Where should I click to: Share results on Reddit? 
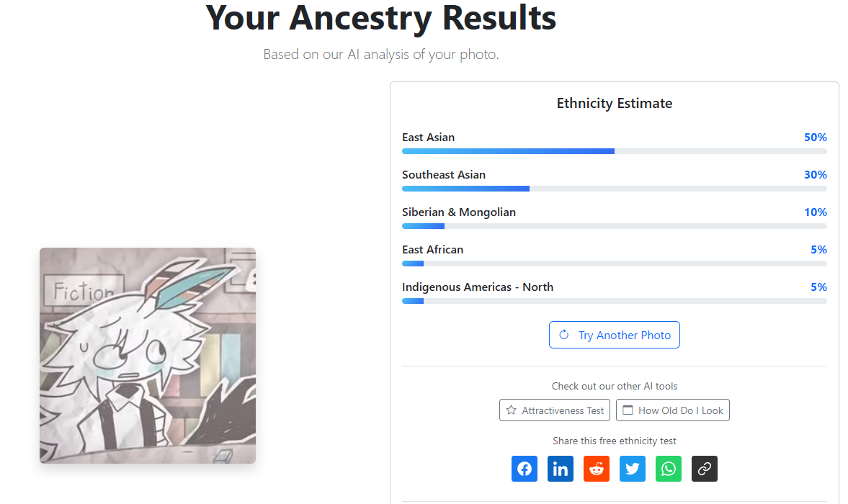[597, 469]
